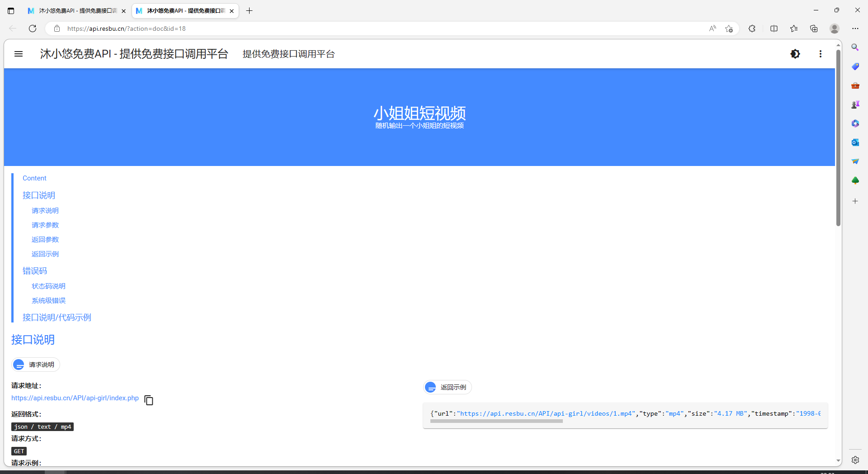This screenshot has height=474, width=868.
Task: Copy the request address with the copy icon
Action: point(148,400)
